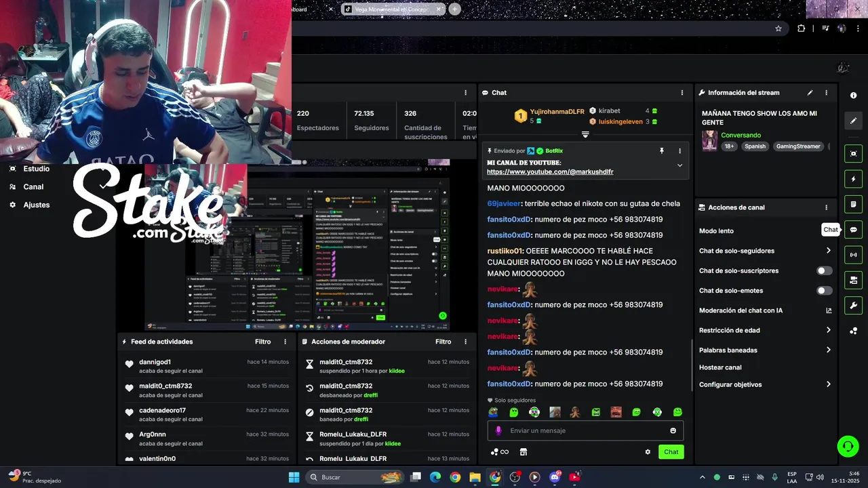
Task: Click Modo lento option
Action: tap(716, 231)
